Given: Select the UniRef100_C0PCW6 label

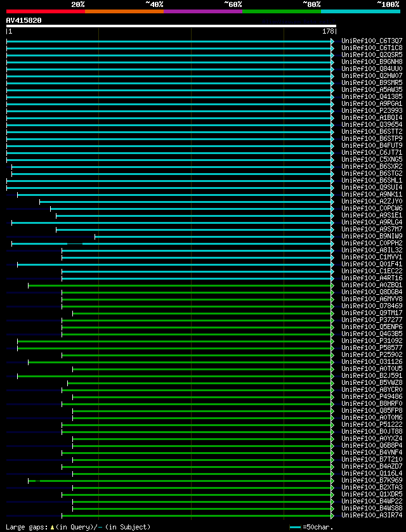Looking at the screenshot, I should (x=372, y=209).
